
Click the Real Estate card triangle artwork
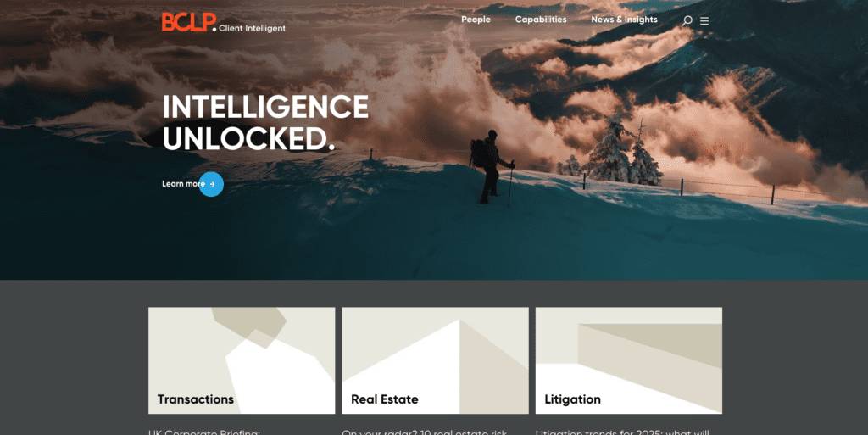point(435,360)
